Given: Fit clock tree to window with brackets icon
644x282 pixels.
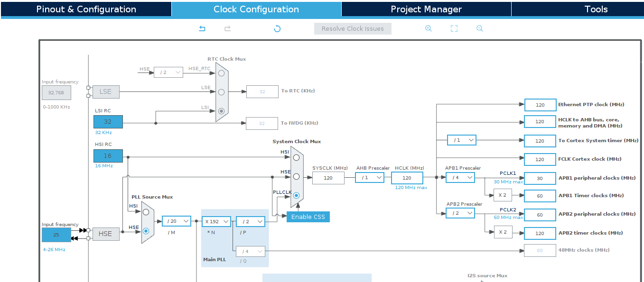Looking at the screenshot, I should [454, 28].
